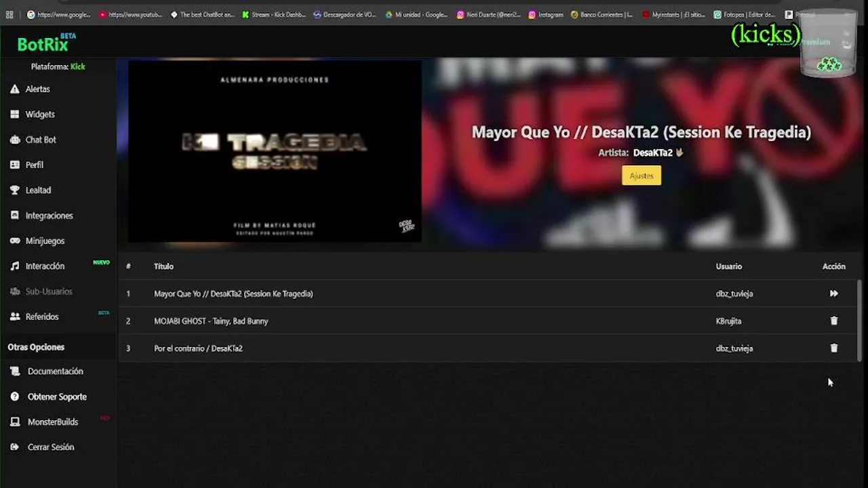
Task: Click the Usuario column header
Action: (x=729, y=266)
